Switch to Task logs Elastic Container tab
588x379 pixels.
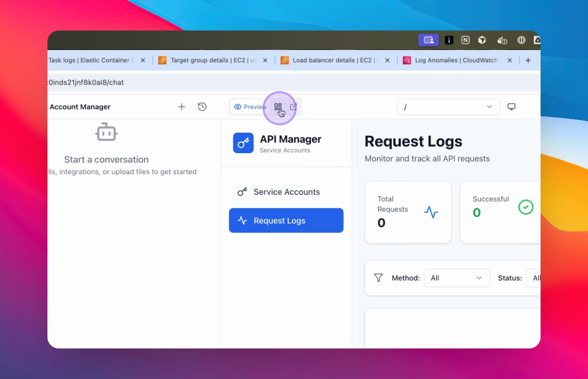coord(91,61)
